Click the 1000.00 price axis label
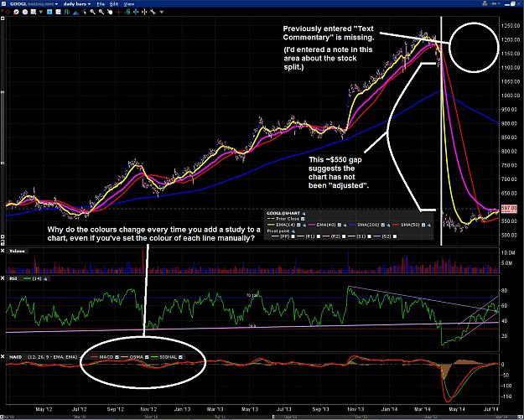Viewport: 524px width, 420px height. 510,96
